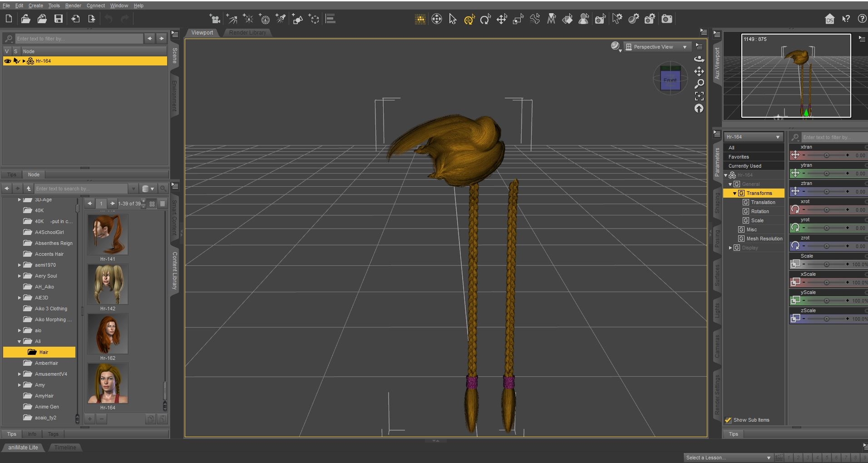
Task: Click the viewport frame selection icon
Action: tap(699, 96)
